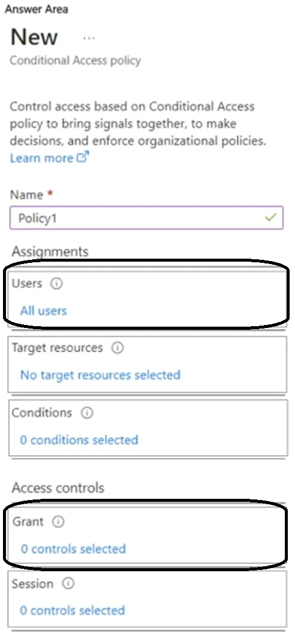The image size is (295, 644).
Task: Open the ellipsis more options menu
Action: click(x=88, y=38)
